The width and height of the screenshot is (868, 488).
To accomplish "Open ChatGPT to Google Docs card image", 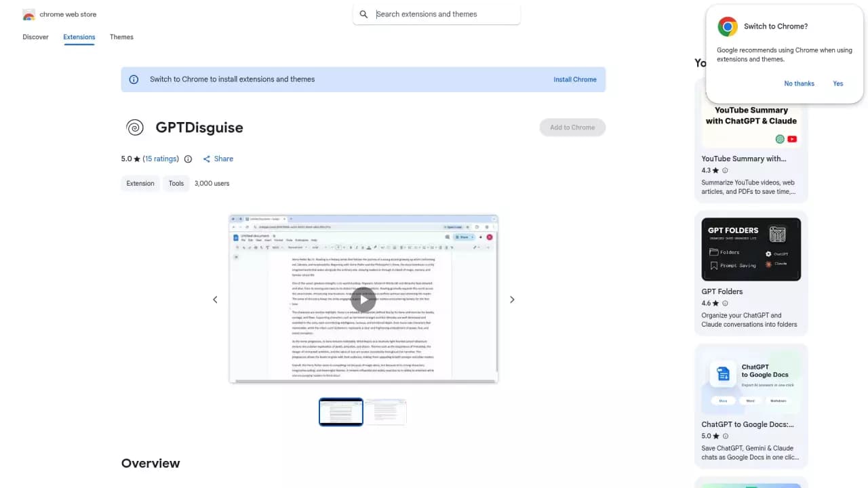I will (x=751, y=382).
